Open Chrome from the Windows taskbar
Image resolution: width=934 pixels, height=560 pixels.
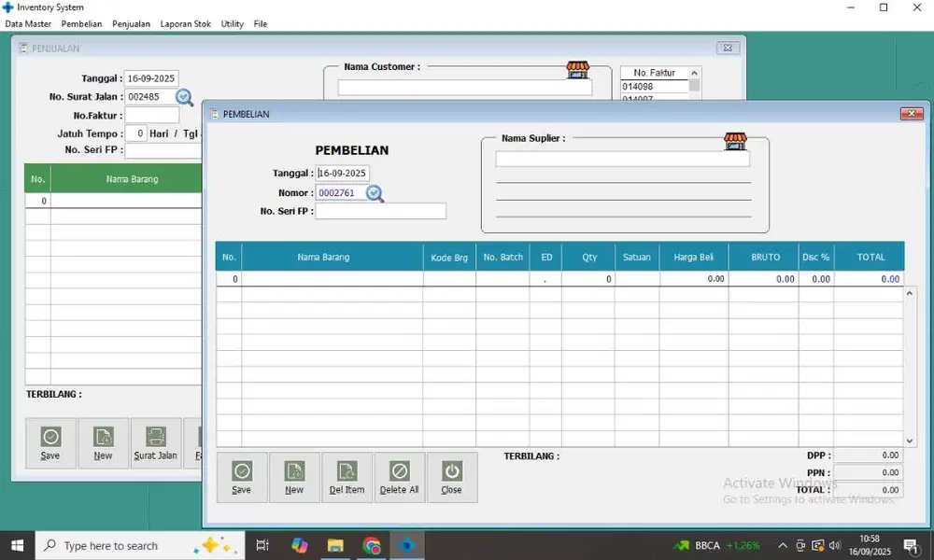coord(372,546)
